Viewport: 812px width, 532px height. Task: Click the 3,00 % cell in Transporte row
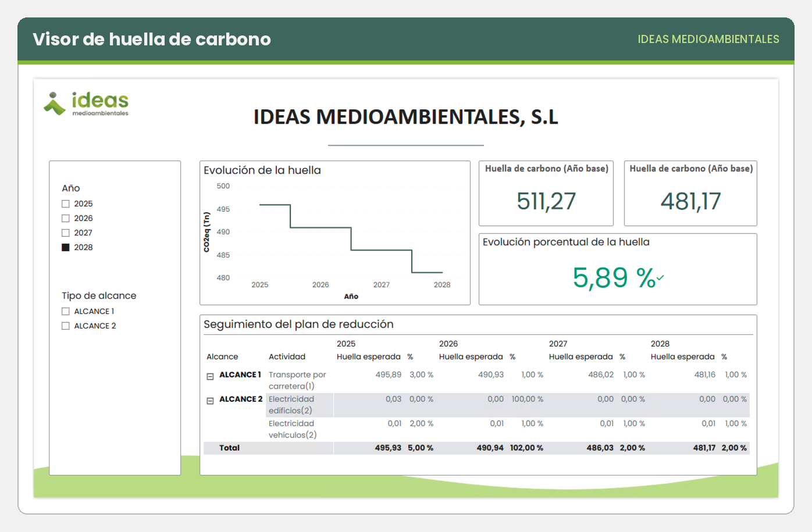coord(422,374)
